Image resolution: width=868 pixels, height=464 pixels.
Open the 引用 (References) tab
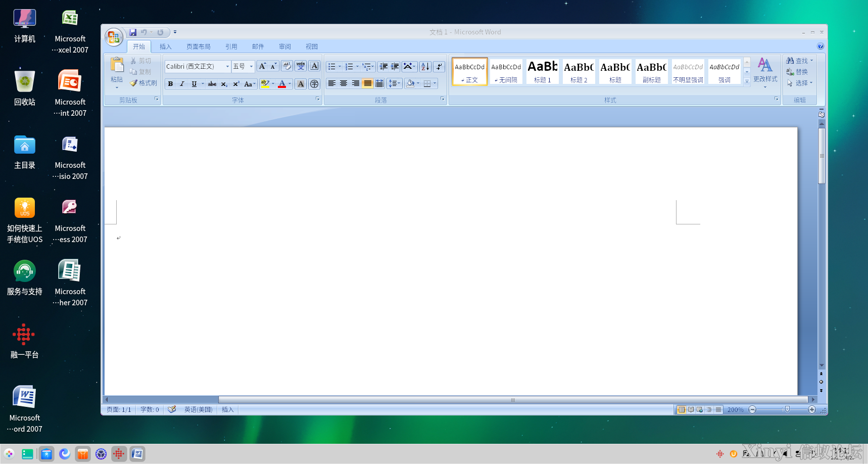tap(231, 47)
